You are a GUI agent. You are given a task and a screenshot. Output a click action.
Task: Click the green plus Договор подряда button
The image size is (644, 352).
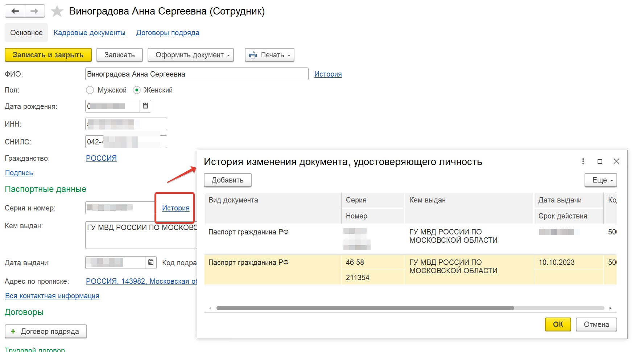point(46,331)
